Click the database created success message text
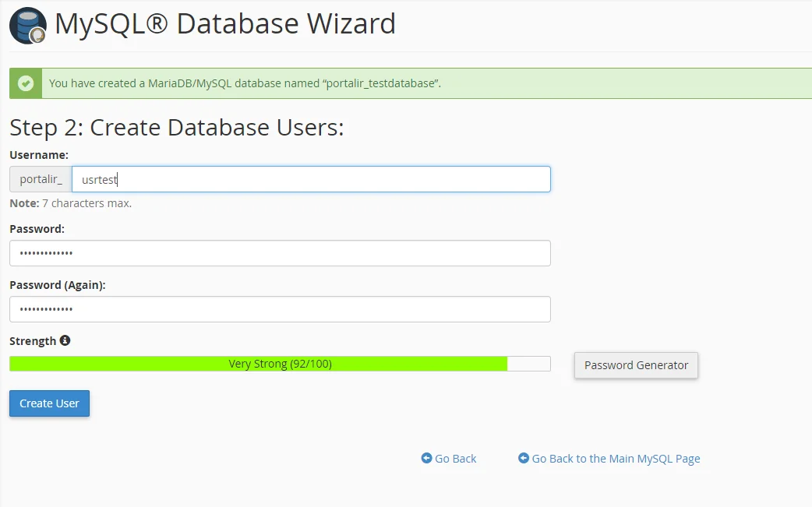Image resolution: width=812 pixels, height=507 pixels. [245, 83]
